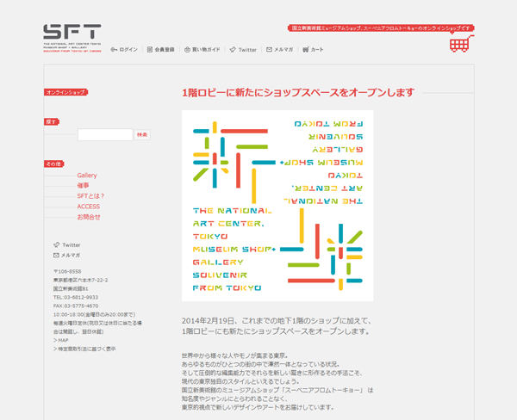
Task: Click the document icon beside 会員登録
Action: pos(150,49)
